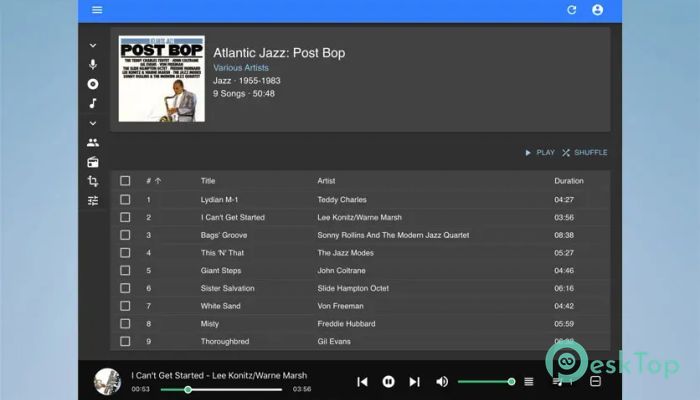Select the song title Sister Salvation
Image resolution: width=700 pixels, height=400 pixels.
click(x=228, y=288)
